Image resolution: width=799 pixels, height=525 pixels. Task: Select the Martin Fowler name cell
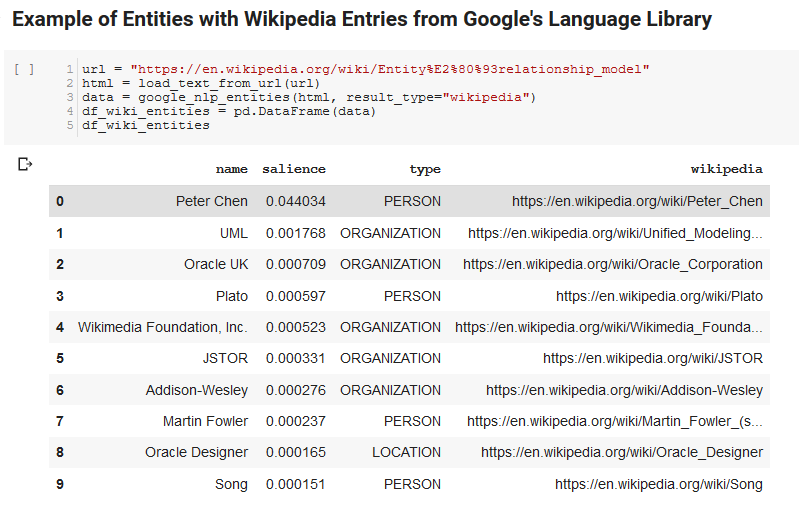point(205,422)
